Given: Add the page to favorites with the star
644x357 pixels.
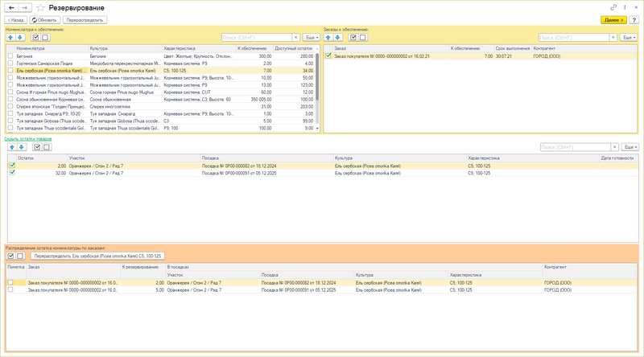Looking at the screenshot, I should (x=40, y=8).
